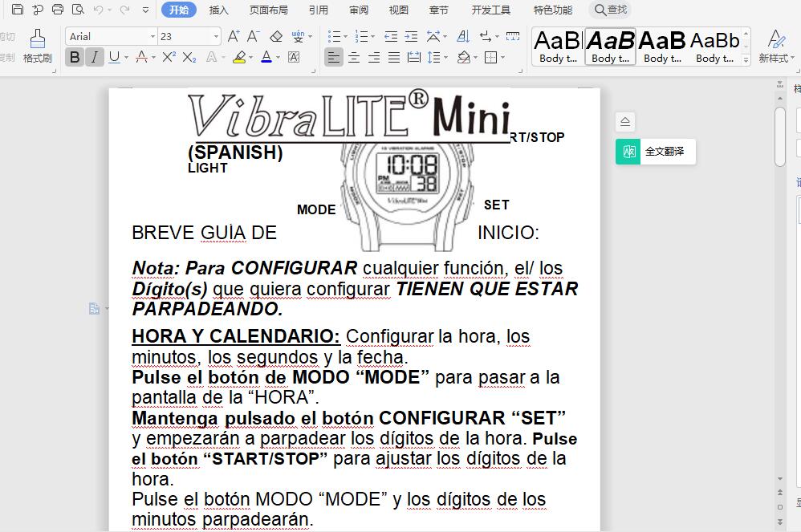The height and width of the screenshot is (532, 801).
Task: Insert a numbered list
Action: coord(361,36)
